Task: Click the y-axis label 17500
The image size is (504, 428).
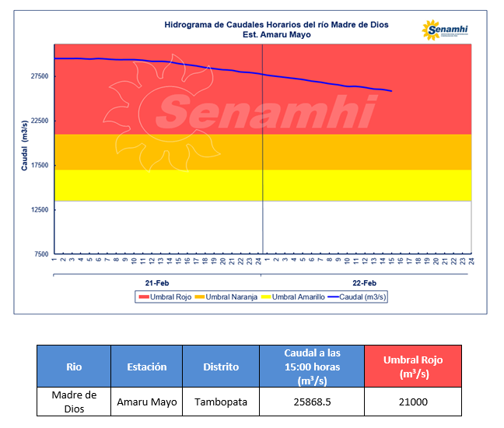Action: (x=40, y=165)
